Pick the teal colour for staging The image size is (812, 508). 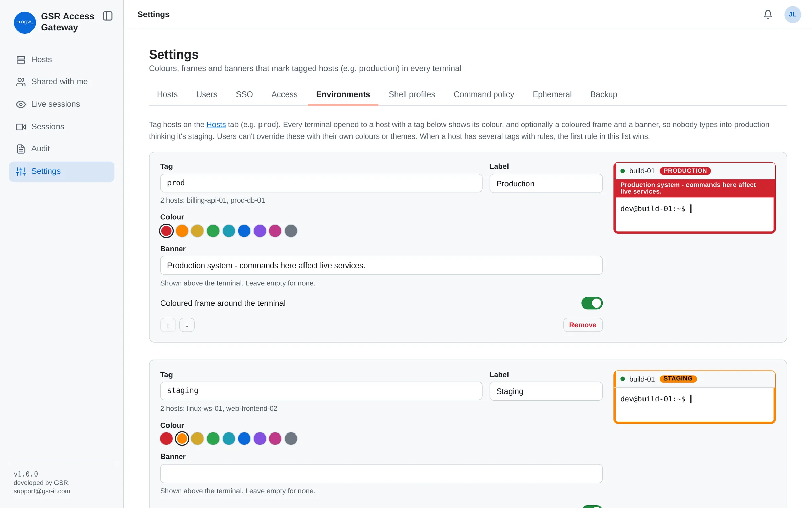point(229,439)
